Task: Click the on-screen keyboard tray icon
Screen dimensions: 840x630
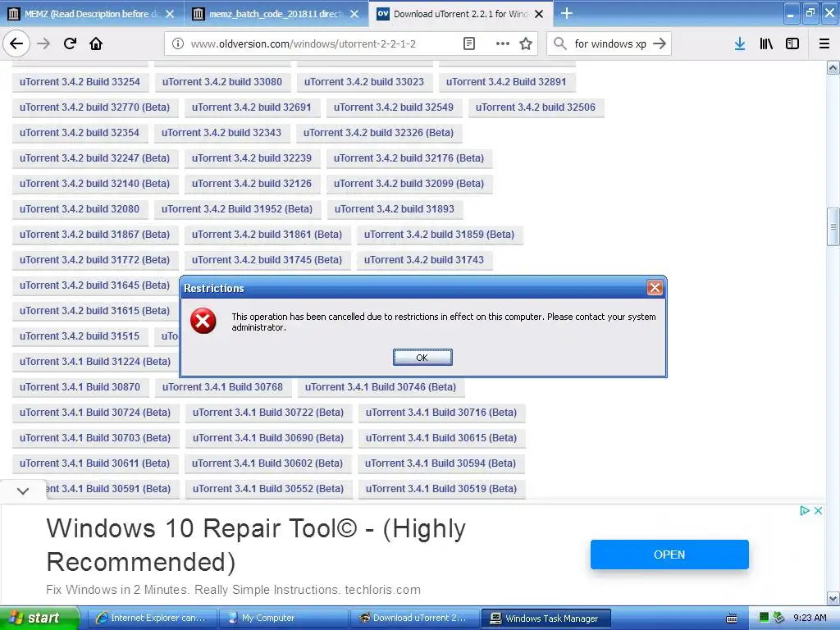Action: pos(731,619)
